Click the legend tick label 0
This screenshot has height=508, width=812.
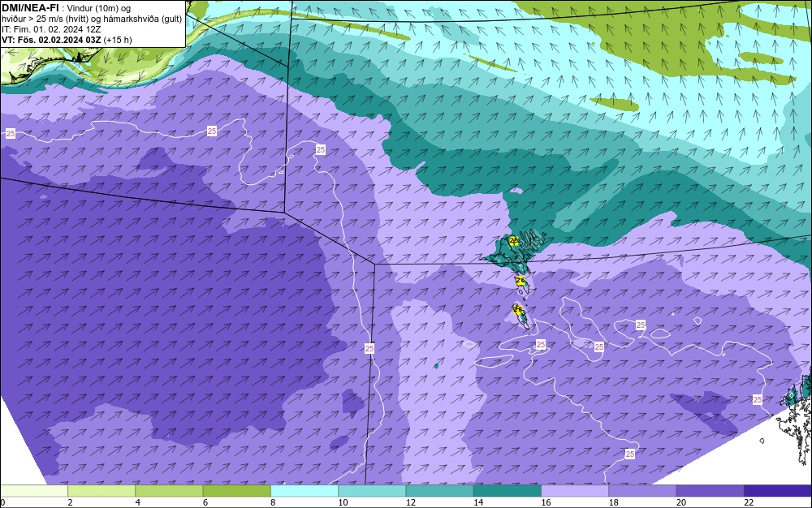pos(2,502)
